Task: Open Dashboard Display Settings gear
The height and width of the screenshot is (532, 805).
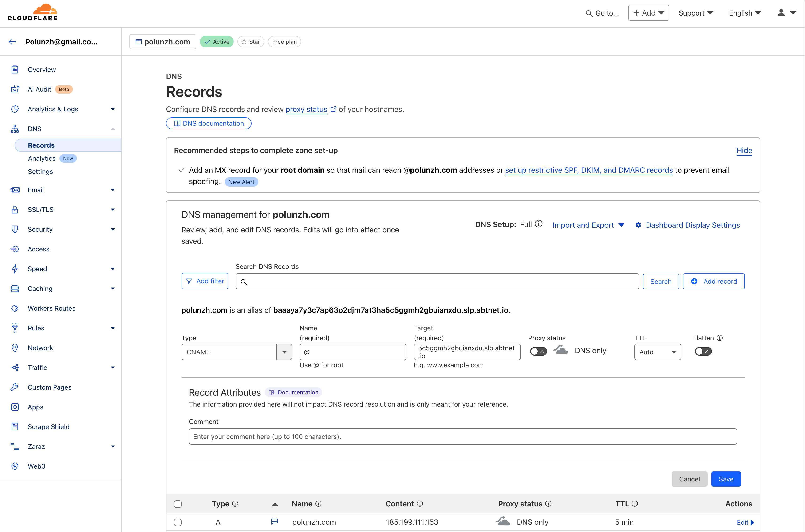Action: tap(638, 225)
